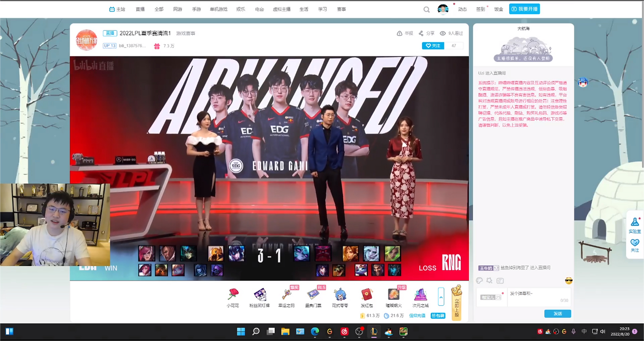Open the user avatar menu in header
The image size is (644, 341).
click(443, 9)
